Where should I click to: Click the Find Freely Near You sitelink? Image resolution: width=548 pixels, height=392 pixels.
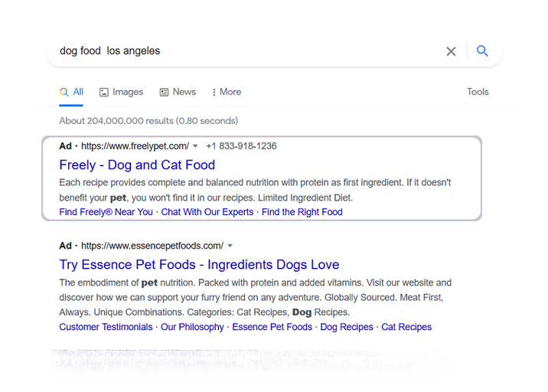[x=106, y=212]
